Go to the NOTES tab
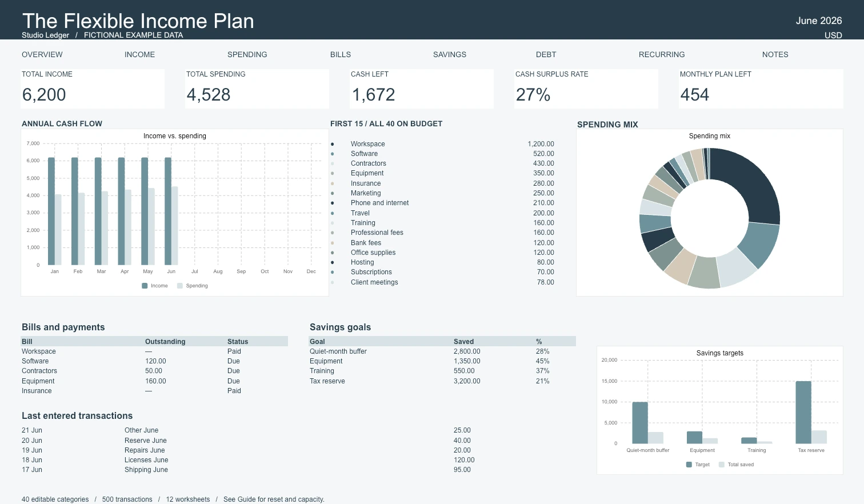Screen dimensions: 864x504 (775, 55)
